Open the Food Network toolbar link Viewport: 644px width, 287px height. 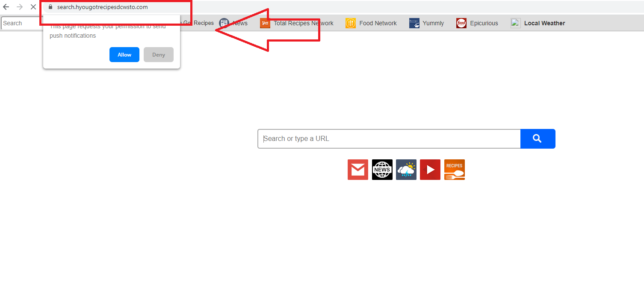pos(371,23)
